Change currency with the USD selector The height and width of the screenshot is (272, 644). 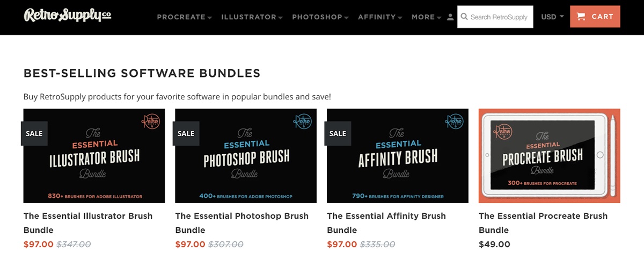click(x=552, y=17)
